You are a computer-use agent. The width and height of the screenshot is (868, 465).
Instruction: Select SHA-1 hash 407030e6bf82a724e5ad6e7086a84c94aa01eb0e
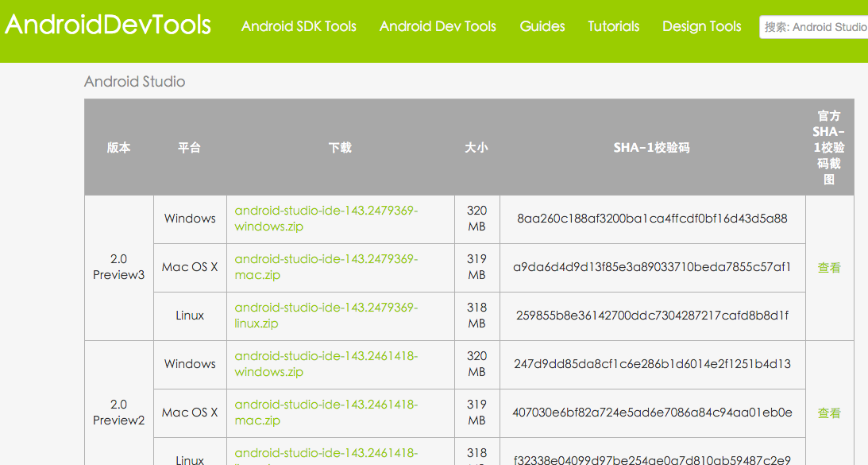click(652, 413)
